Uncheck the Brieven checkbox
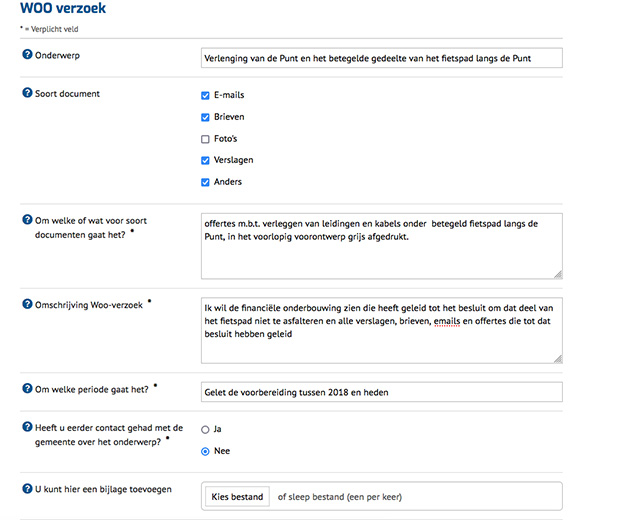The height and width of the screenshot is (520, 630). [x=206, y=117]
